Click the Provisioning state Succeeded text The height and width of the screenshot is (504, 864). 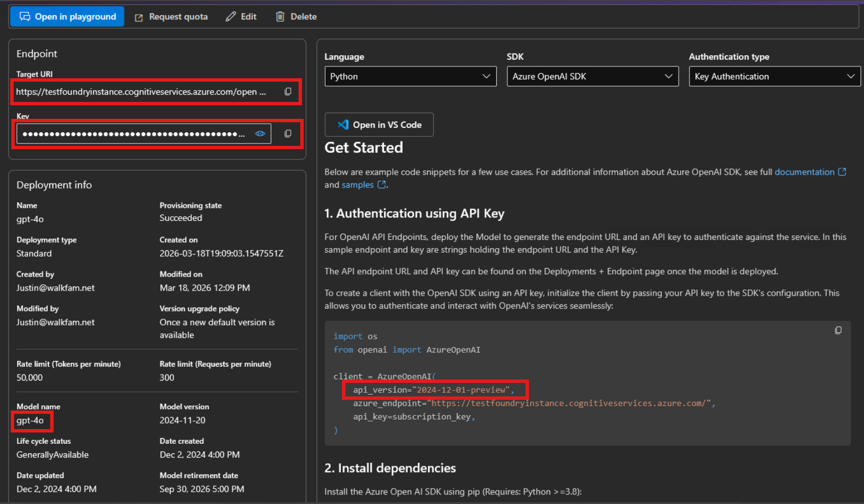[181, 218]
